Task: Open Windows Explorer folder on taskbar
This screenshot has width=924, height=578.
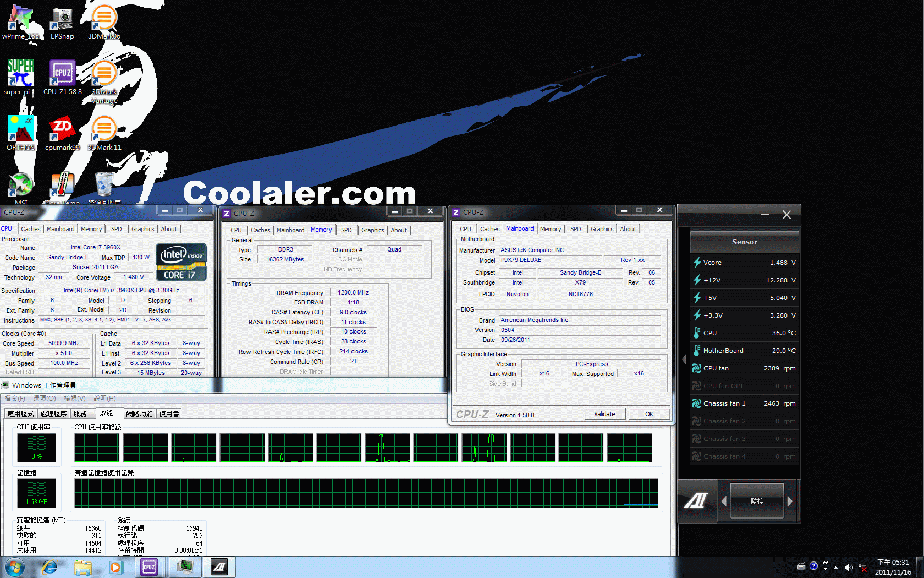Action: point(83,567)
